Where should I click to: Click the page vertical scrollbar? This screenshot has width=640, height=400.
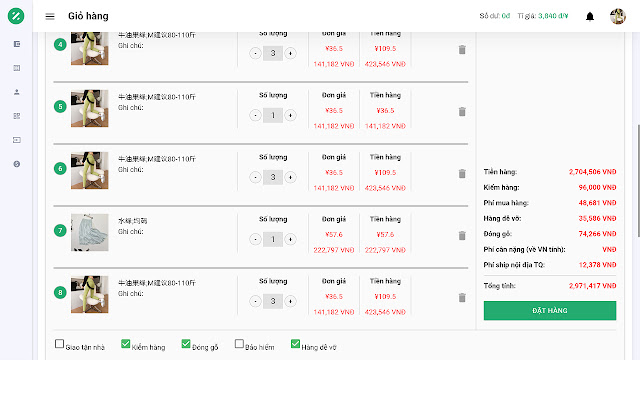coord(638,180)
